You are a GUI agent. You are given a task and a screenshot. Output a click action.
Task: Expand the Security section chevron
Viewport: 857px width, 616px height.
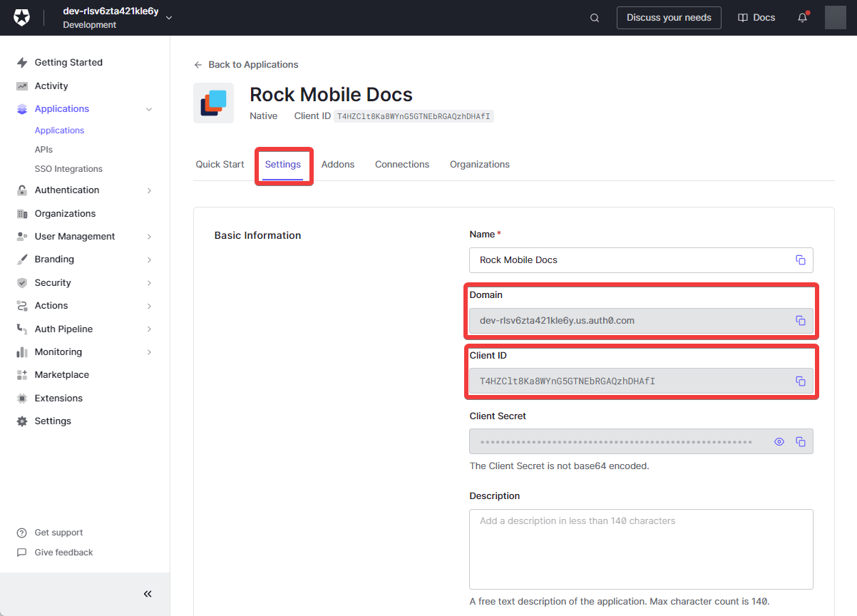click(149, 283)
